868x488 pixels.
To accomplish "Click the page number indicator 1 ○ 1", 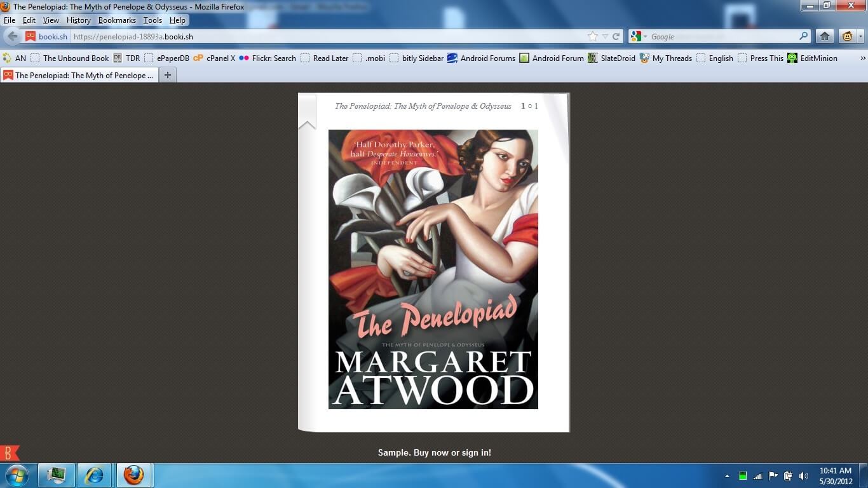I will pyautogui.click(x=529, y=106).
